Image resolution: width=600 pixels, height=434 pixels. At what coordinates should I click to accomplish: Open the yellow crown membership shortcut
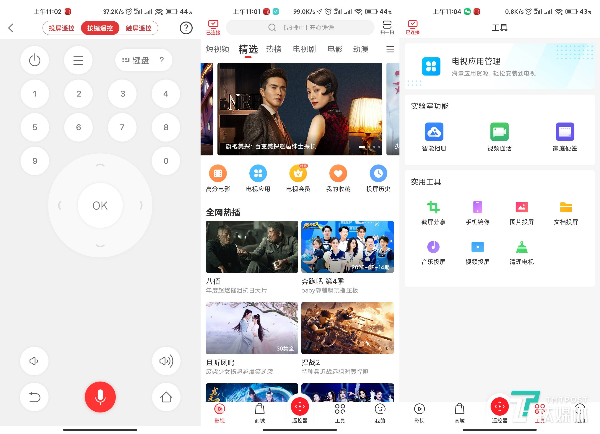click(298, 173)
